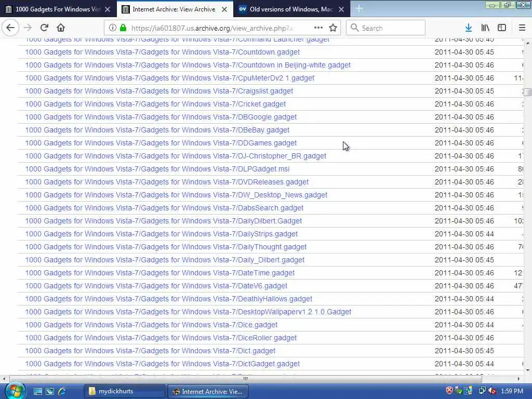
Task: Close the Internet Archive View Archive tab
Action: [224, 9]
